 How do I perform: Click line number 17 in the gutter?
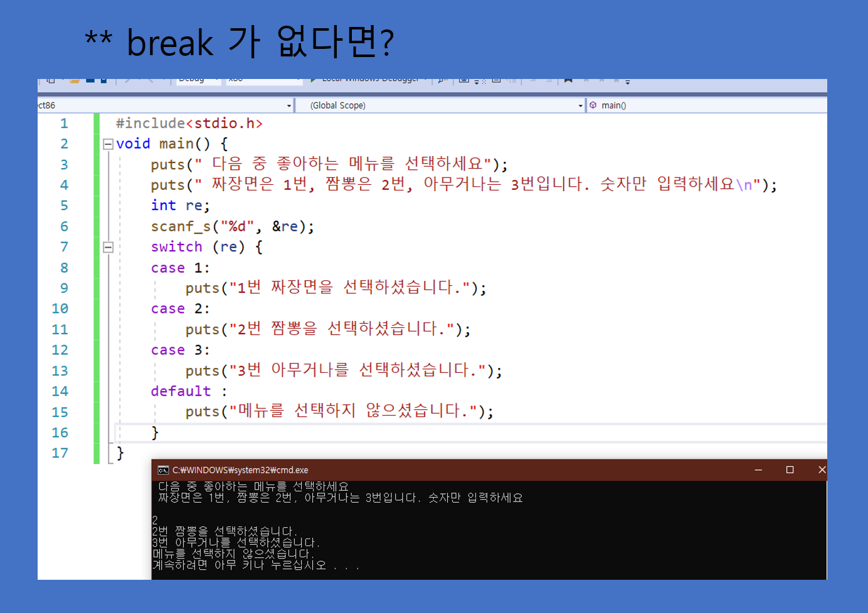point(60,453)
